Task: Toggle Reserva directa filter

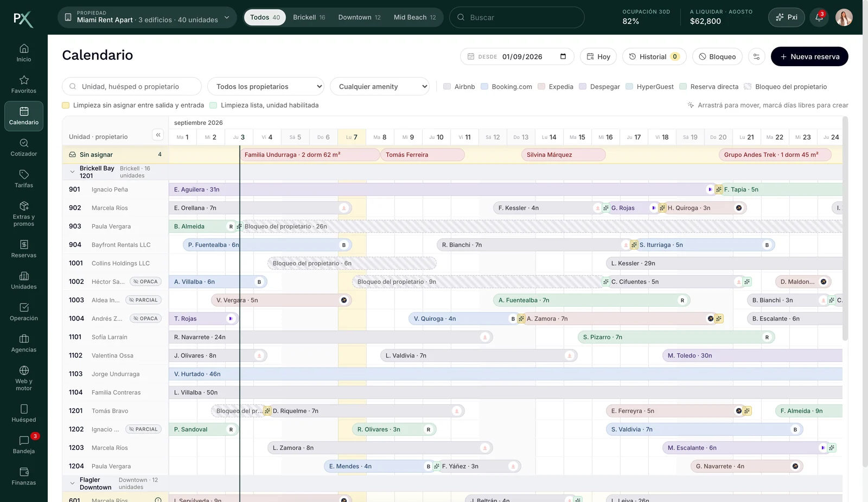Action: click(x=709, y=86)
